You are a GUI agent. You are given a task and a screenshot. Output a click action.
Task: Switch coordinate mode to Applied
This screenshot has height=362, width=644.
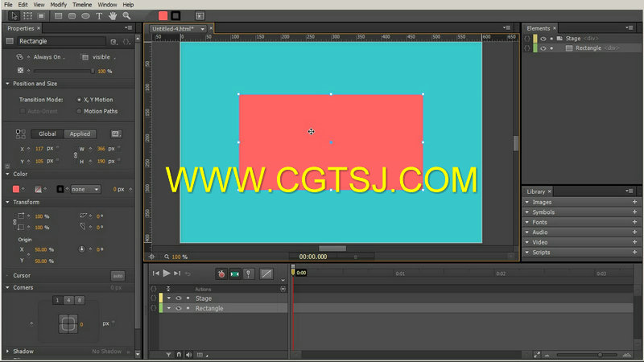pos(80,134)
